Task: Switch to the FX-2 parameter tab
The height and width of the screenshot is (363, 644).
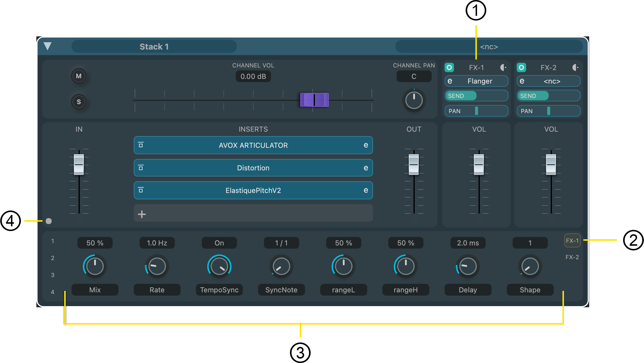Action: 572,257
